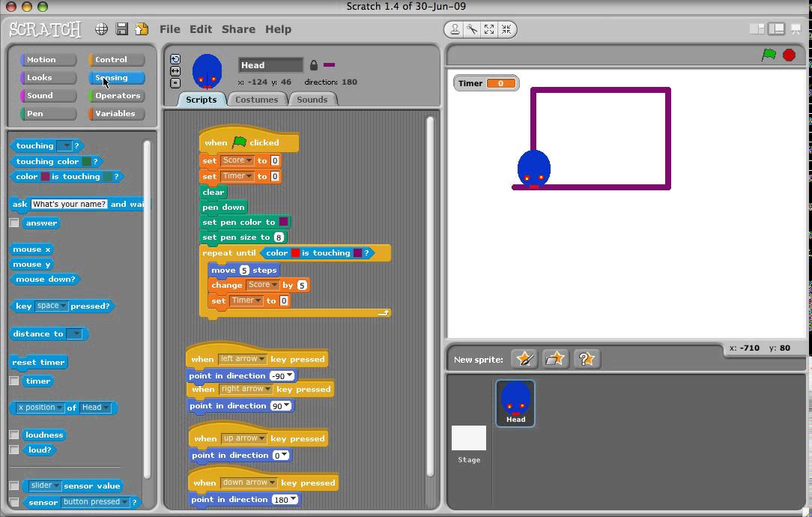Set the 'can rotate' rotation style
This screenshot has height=517, width=812.
pos(175,59)
